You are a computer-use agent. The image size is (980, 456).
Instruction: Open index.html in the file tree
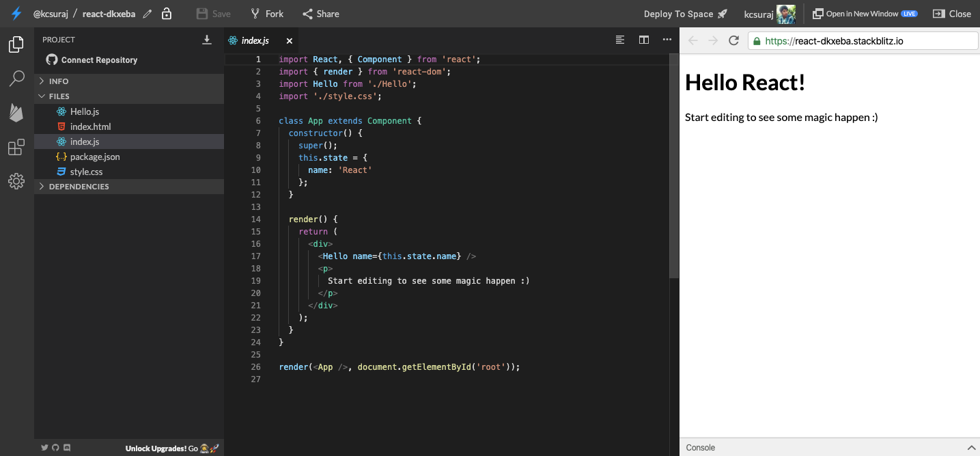click(129, 126)
